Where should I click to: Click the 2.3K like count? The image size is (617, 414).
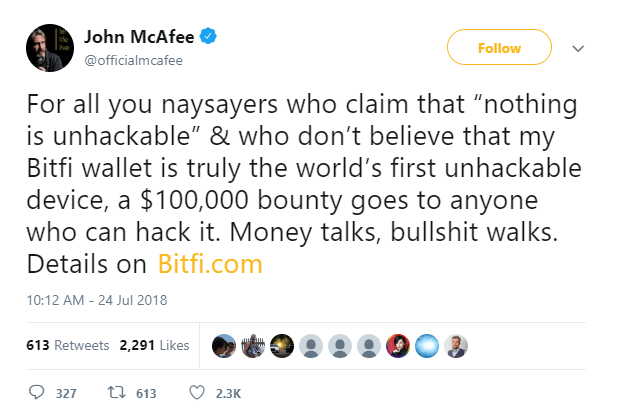pyautogui.click(x=227, y=393)
